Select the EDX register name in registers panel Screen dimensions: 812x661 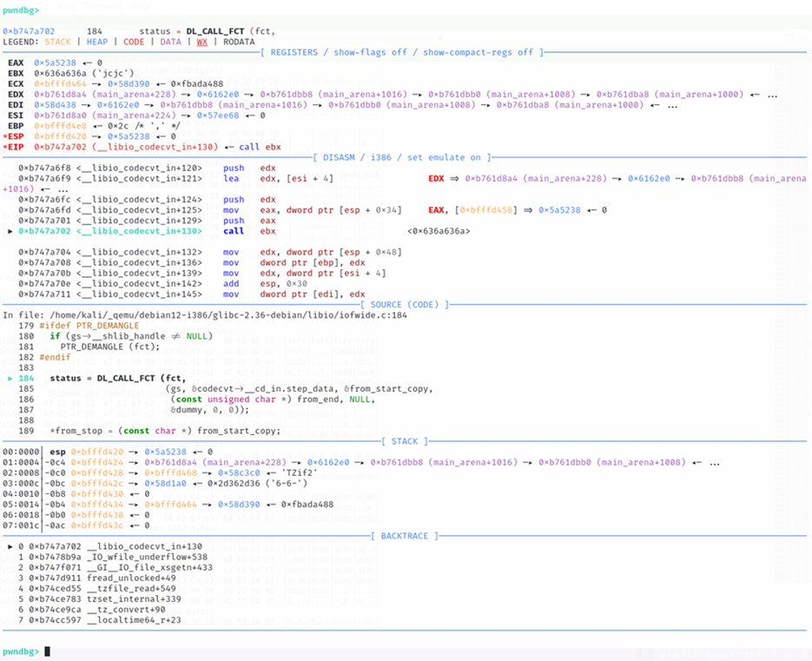16,95
